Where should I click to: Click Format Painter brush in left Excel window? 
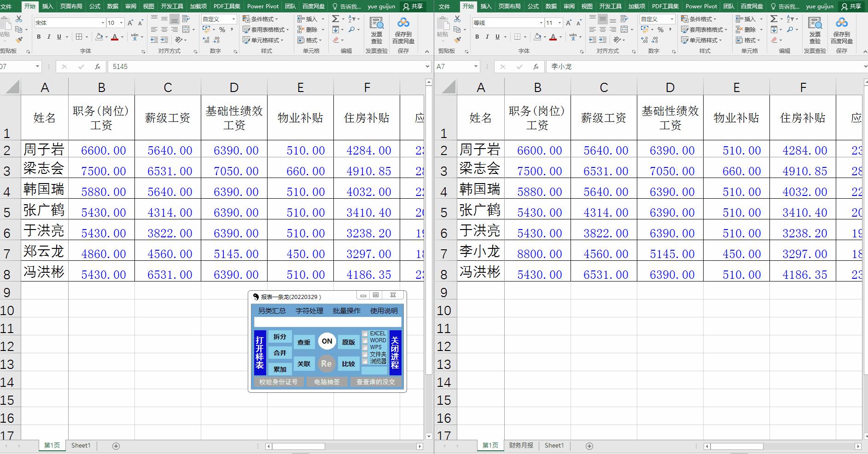tap(19, 40)
